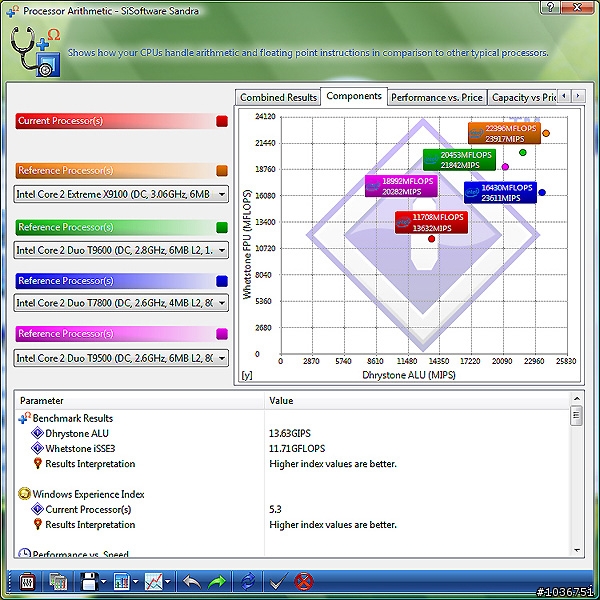Click the line graph chart icon

point(153,582)
